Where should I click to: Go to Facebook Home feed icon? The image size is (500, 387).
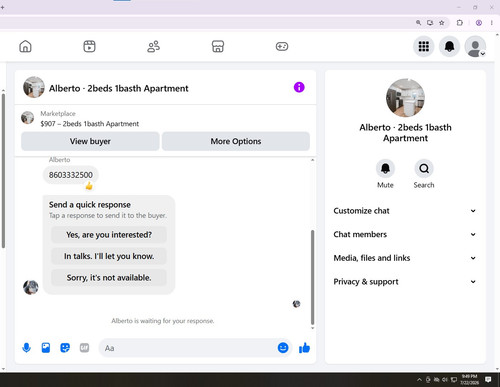click(25, 46)
